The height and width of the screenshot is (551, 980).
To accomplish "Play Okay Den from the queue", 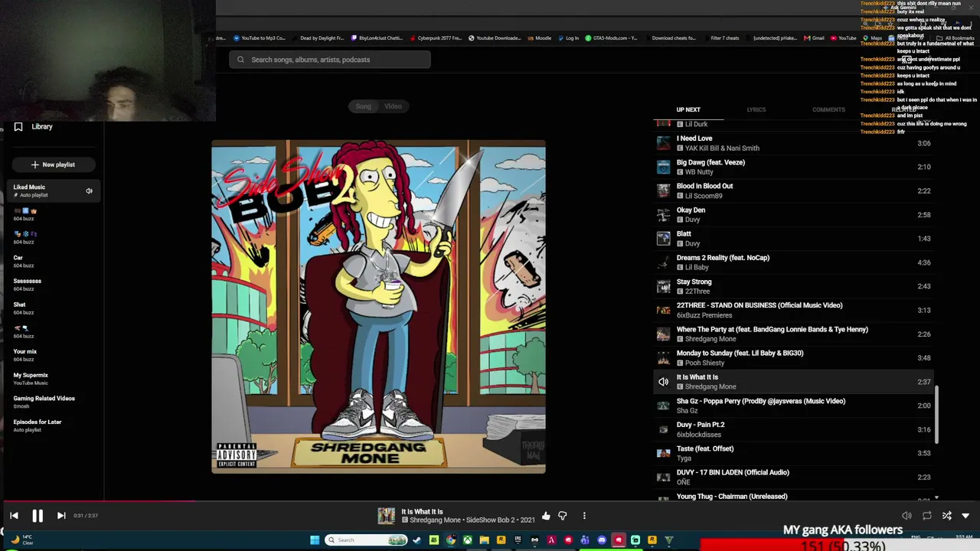I will pos(795,214).
